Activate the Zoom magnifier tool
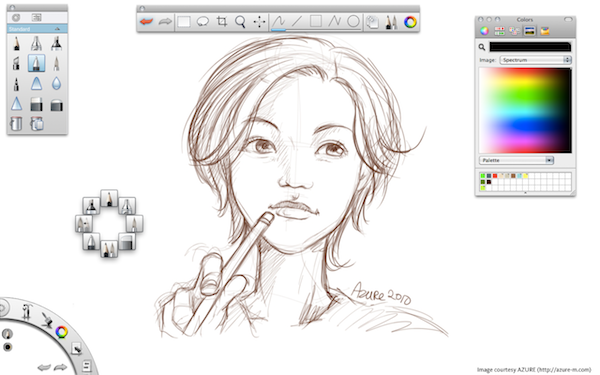The height and width of the screenshot is (375, 600). click(x=240, y=22)
